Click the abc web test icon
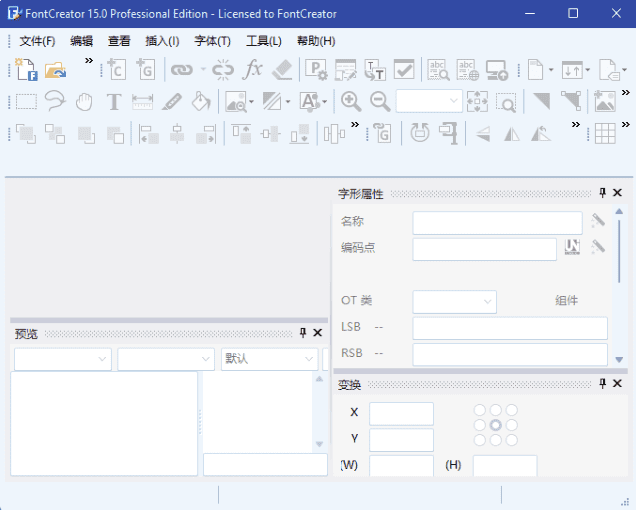636x510 pixels. click(467, 69)
